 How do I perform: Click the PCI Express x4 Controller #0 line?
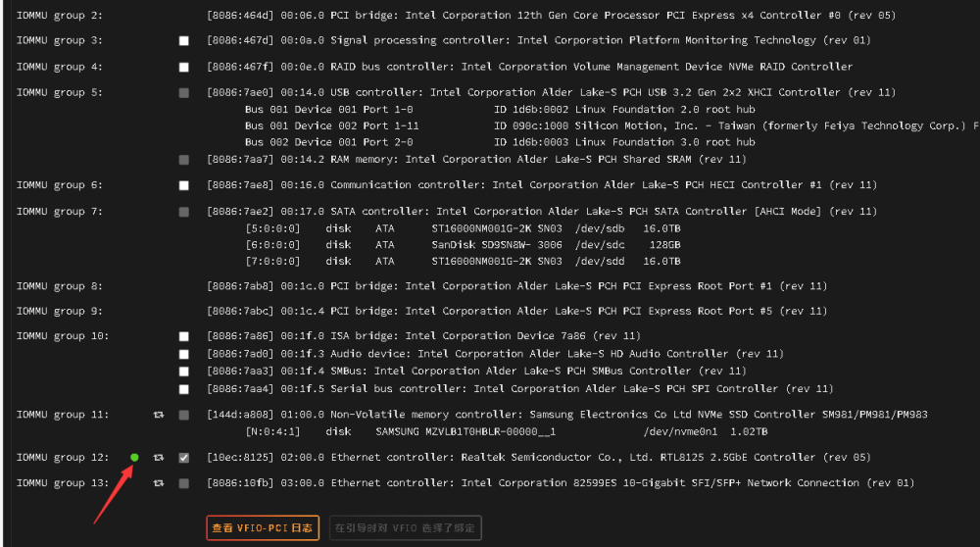click(551, 15)
